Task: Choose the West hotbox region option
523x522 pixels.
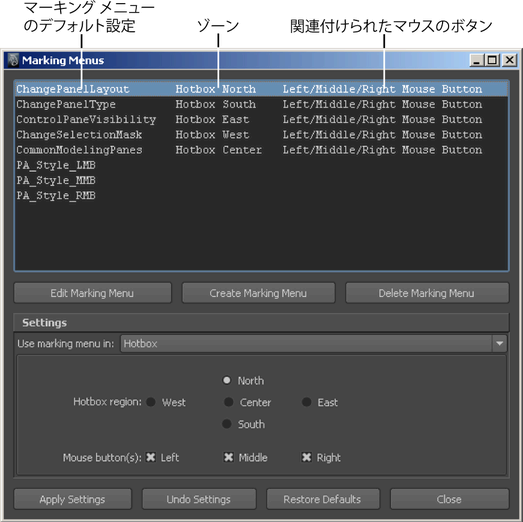Action: point(151,402)
